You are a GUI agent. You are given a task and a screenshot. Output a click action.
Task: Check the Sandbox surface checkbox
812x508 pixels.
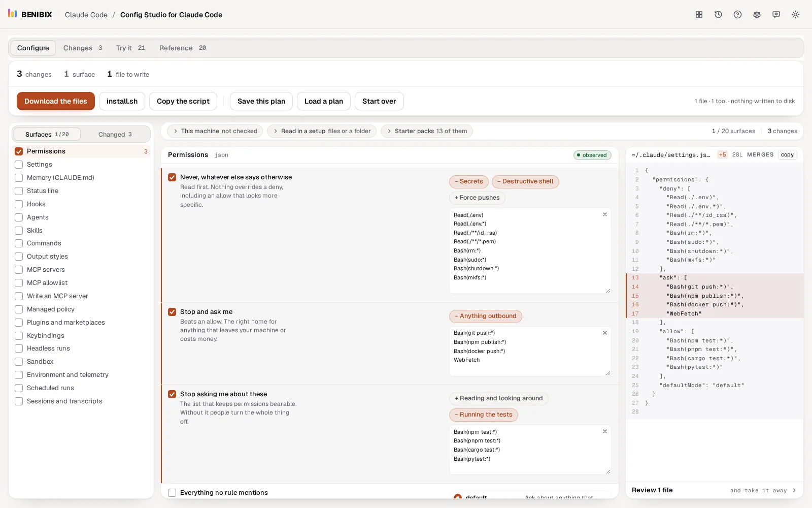coord(19,362)
